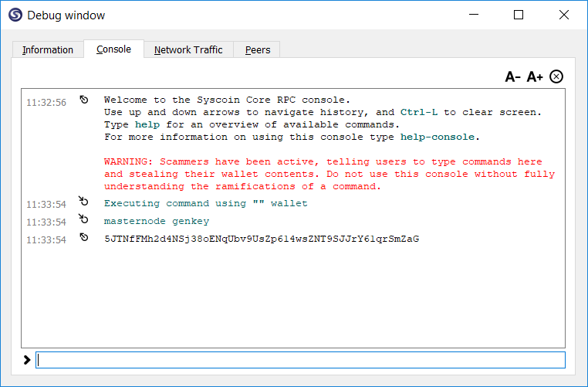
Task: Click the generated key string starting 5JTNfFMh
Action: tap(262, 239)
